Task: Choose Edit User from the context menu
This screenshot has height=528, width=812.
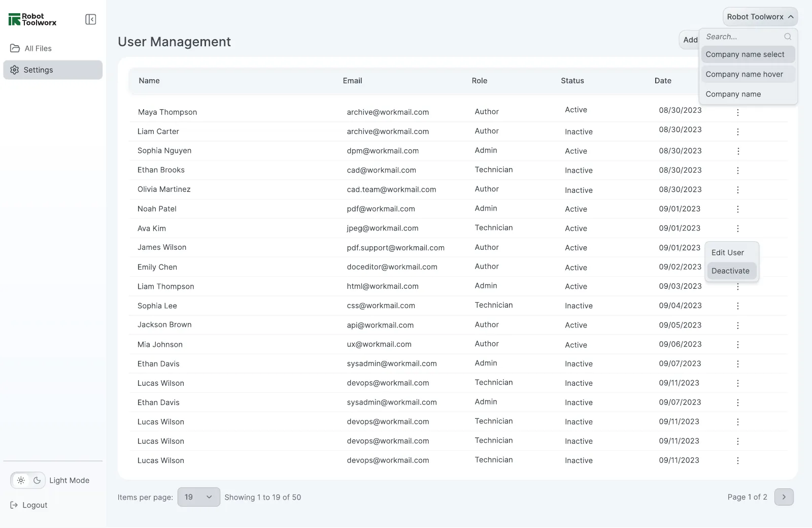Action: [x=731, y=252]
